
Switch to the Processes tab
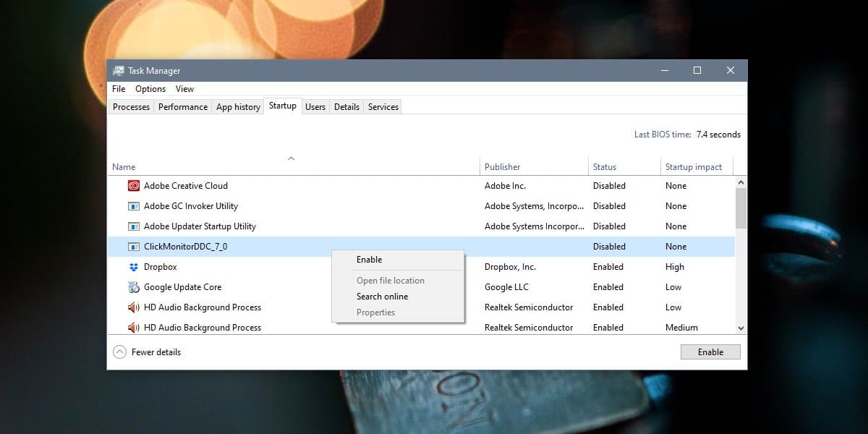tap(131, 107)
